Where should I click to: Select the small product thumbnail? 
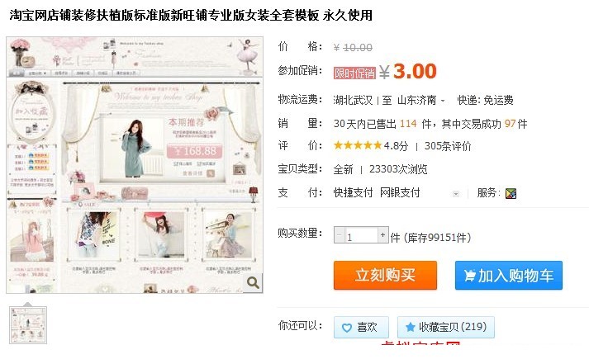tap(28, 325)
